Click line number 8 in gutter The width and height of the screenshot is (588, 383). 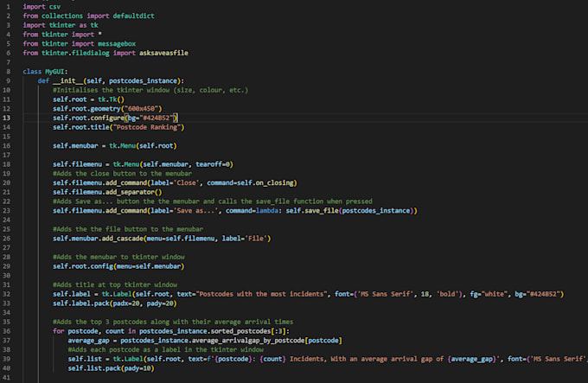pos(9,72)
